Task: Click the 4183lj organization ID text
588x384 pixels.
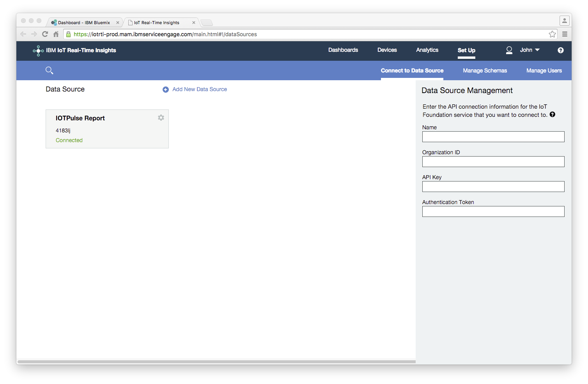Action: (x=63, y=131)
